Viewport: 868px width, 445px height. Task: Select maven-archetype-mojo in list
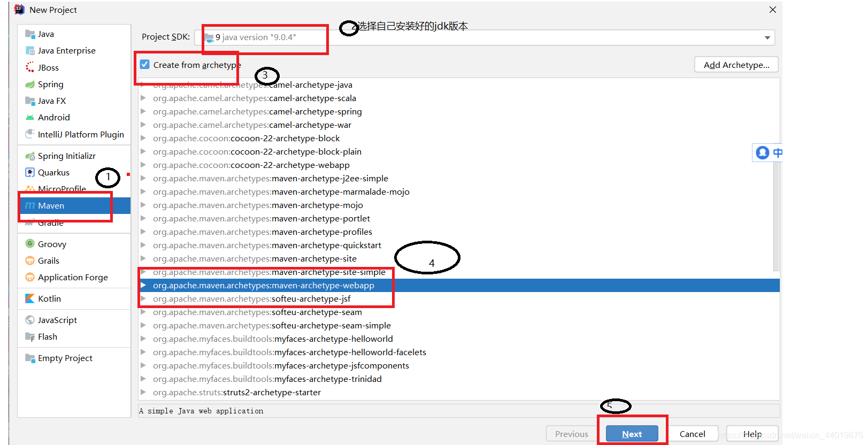pyautogui.click(x=459, y=205)
